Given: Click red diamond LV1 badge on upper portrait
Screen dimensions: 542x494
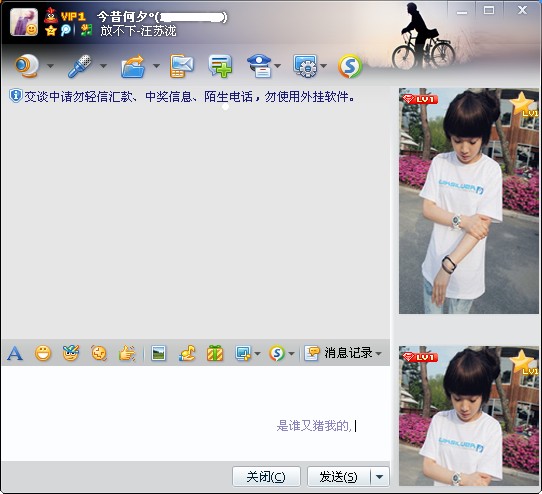Looking at the screenshot, I should [420, 100].
